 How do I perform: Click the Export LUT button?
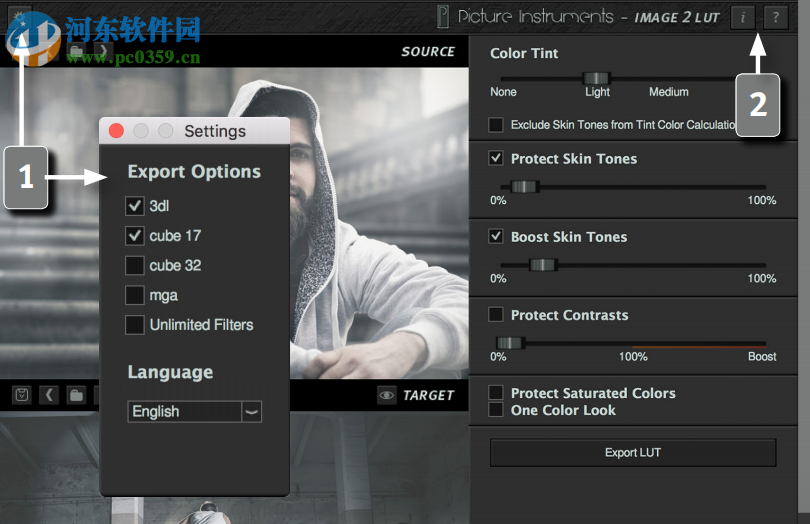pos(633,453)
